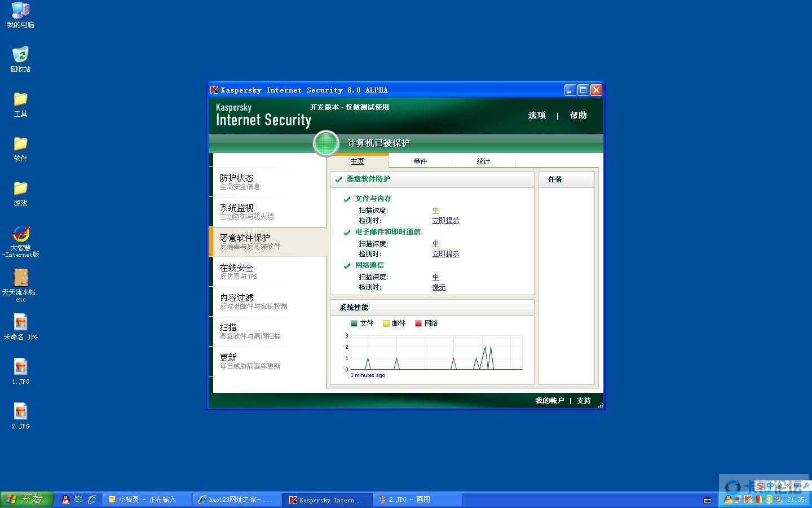Click Internet Explorer quick launch icon
This screenshot has height=508, width=812.
(92, 499)
